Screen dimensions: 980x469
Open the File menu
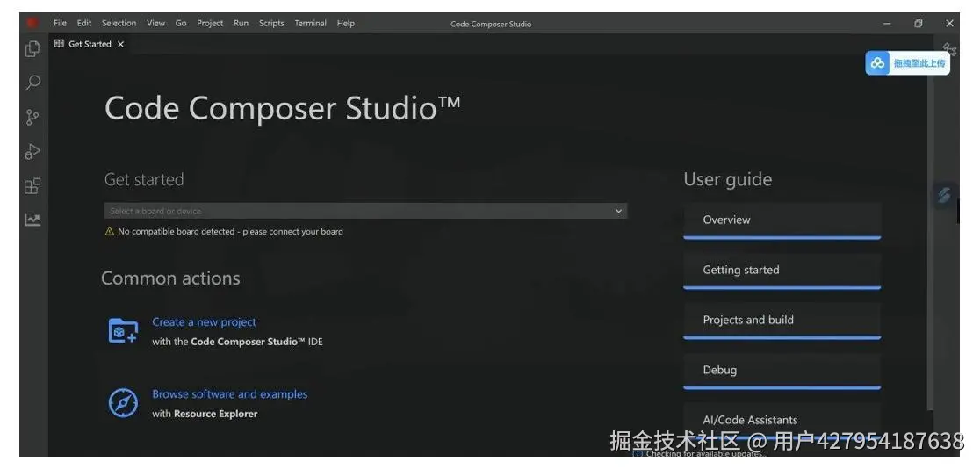(x=60, y=23)
